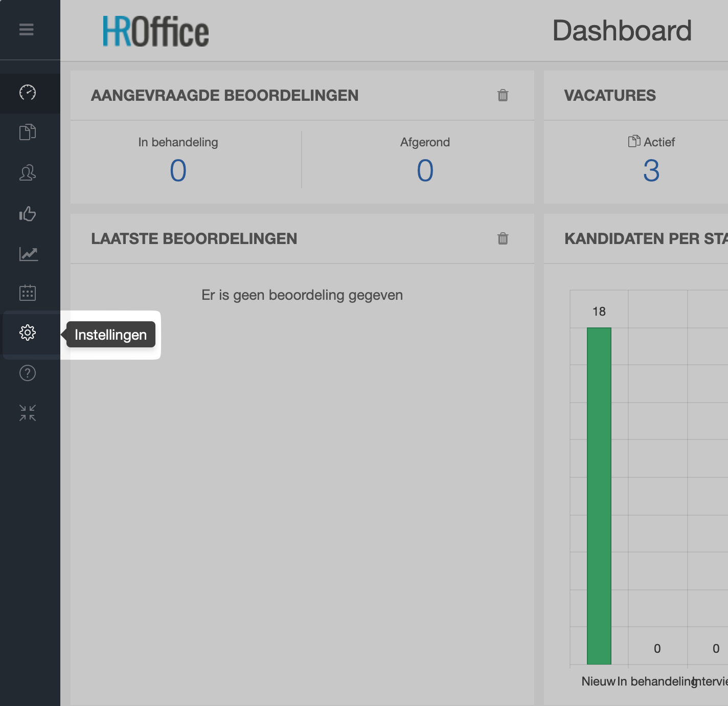Viewport: 728px width, 706px height.
Task: Open the calendar from the sidebar
Action: point(28,293)
